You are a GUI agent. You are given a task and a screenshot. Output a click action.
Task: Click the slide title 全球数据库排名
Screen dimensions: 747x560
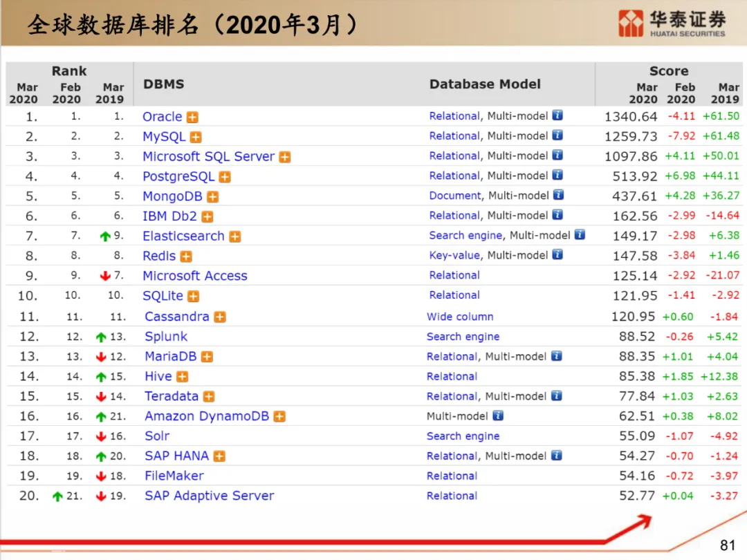pos(113,25)
